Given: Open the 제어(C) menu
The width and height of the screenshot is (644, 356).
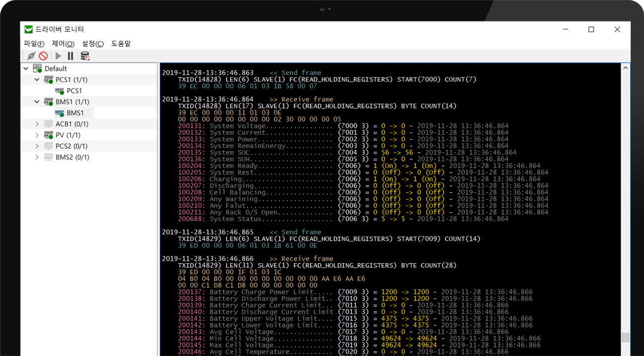Looking at the screenshot, I should point(63,44).
